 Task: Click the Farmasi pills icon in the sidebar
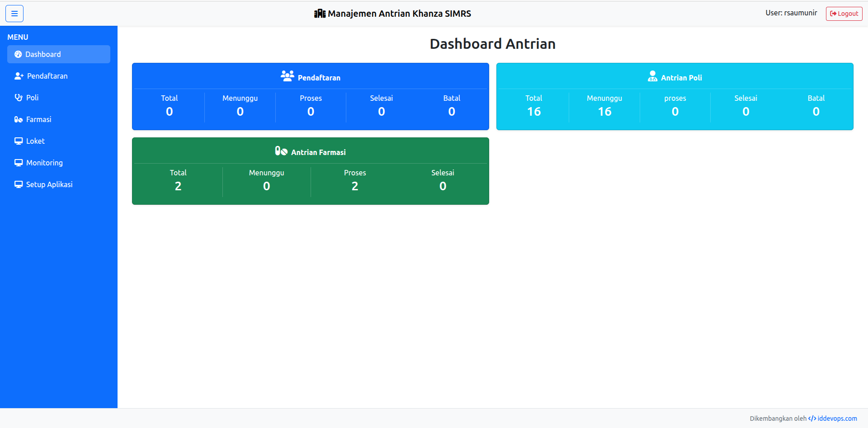[x=19, y=119]
